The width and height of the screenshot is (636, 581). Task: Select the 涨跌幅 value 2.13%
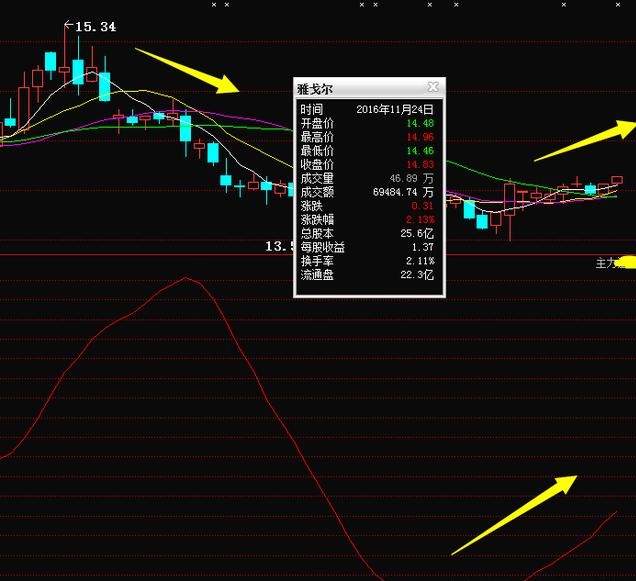click(420, 219)
